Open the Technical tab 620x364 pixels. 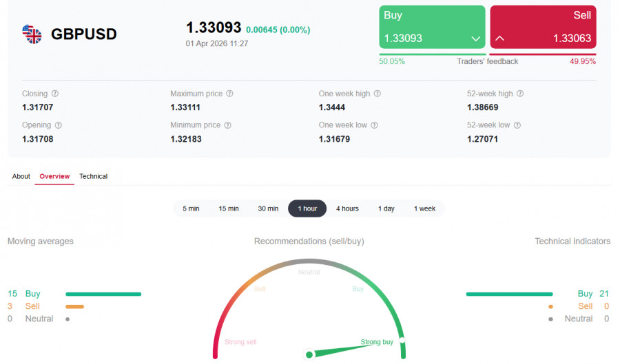93,176
